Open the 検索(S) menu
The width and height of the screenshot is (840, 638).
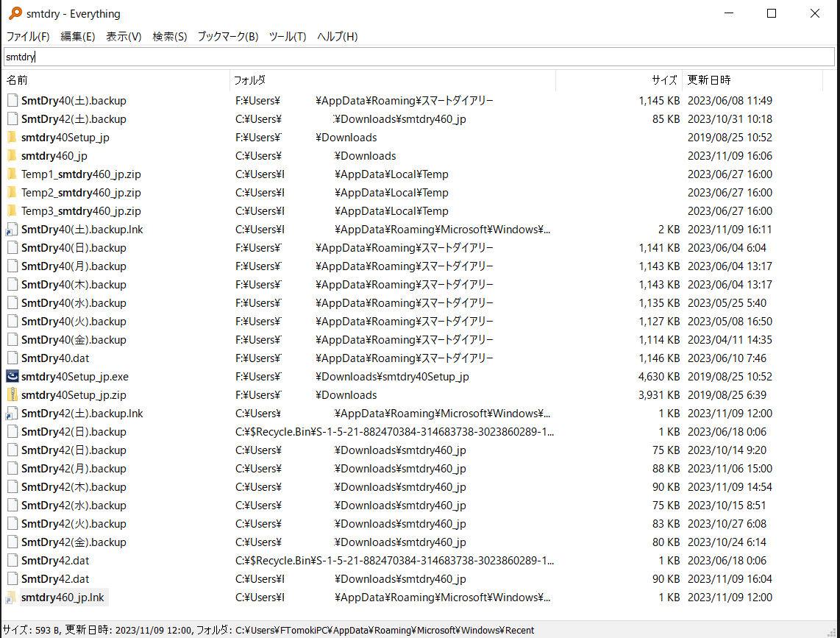[x=170, y=37]
